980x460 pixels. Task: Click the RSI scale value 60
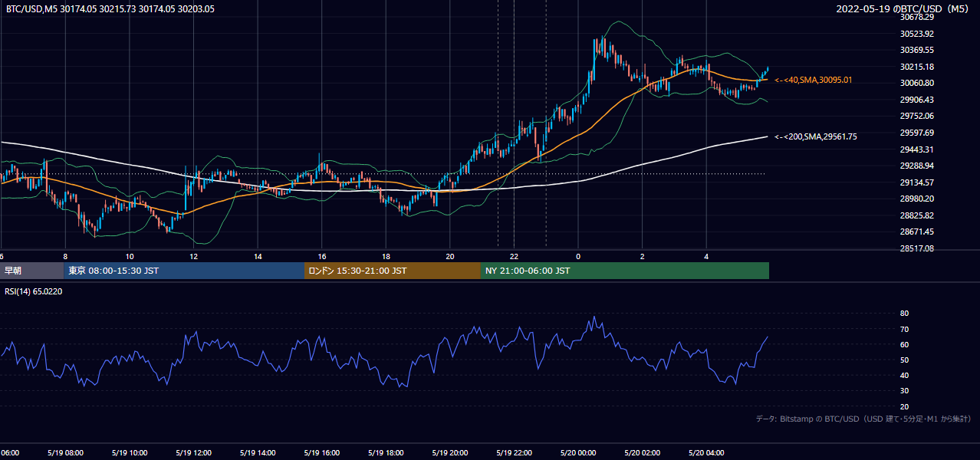coord(904,344)
